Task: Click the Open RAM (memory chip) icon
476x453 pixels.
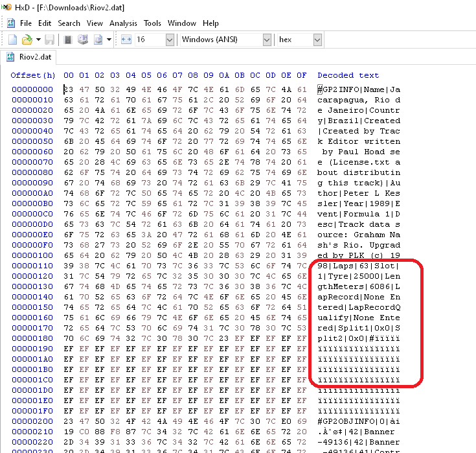Action: point(67,40)
